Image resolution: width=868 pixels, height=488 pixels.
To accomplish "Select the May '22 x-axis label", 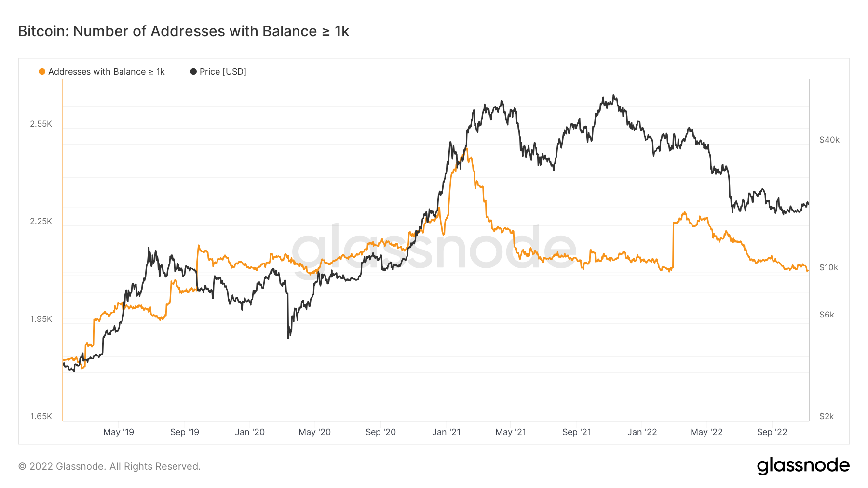I will [x=706, y=432].
